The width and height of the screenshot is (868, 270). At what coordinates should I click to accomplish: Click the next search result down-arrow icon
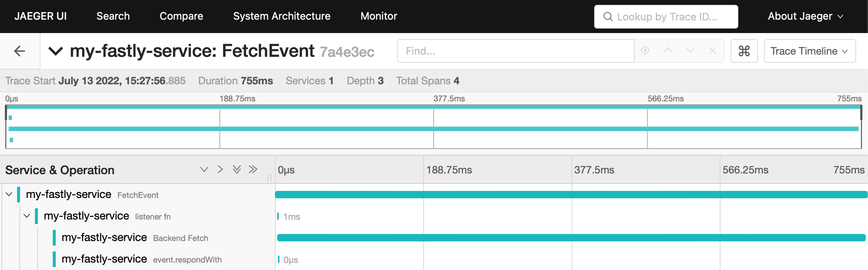coord(691,51)
